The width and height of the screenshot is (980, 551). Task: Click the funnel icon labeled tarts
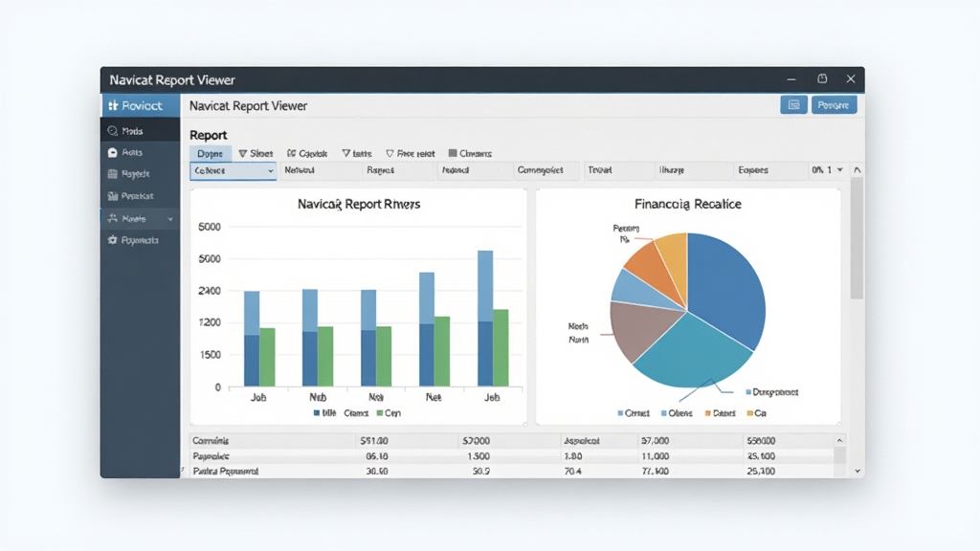tap(345, 153)
